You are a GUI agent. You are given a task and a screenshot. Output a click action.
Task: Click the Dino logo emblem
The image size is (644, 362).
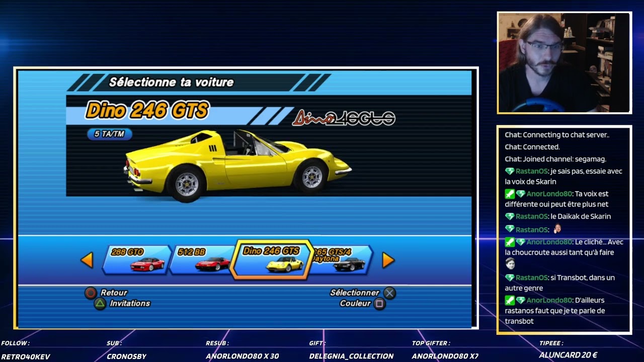344,118
